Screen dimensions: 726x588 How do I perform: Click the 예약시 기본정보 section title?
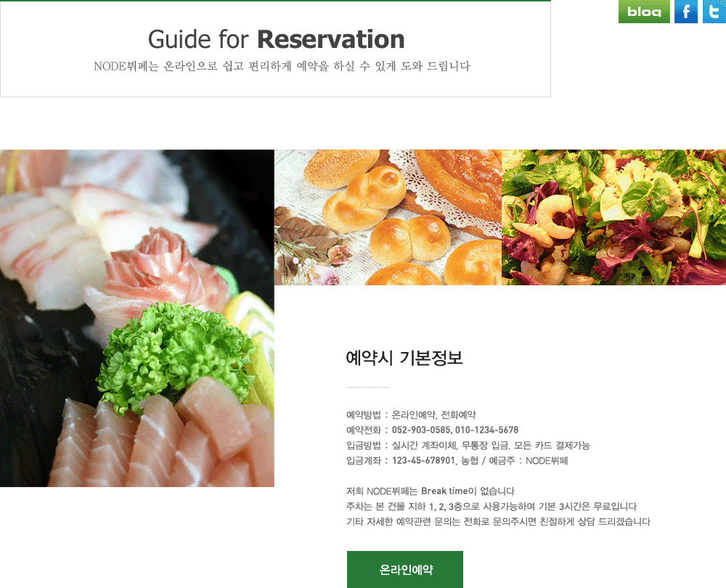click(x=404, y=358)
